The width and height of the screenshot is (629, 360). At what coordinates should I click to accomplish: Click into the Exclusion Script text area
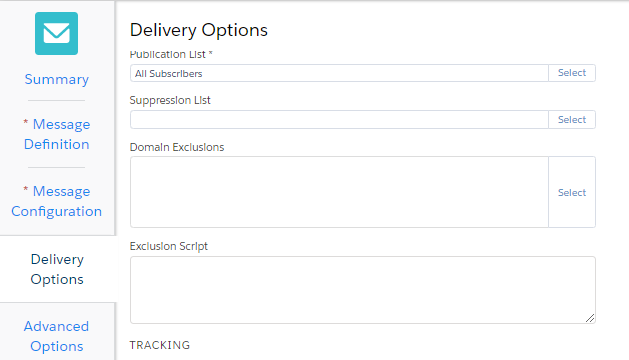point(363,290)
